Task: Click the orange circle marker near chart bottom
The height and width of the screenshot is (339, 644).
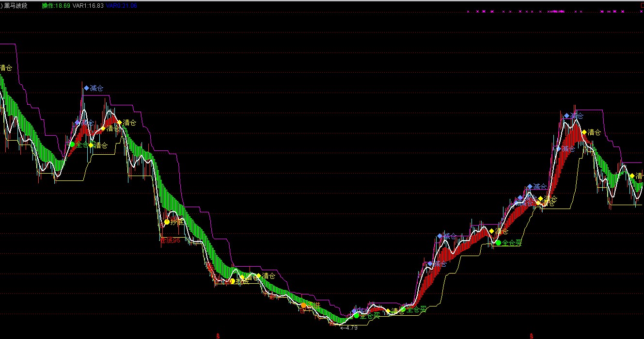Action: [304, 305]
